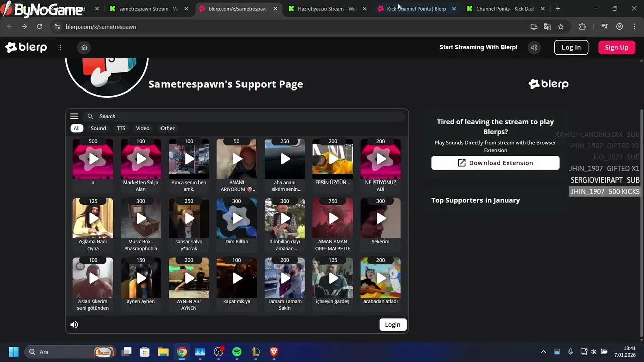The image size is (644, 362).
Task: Play the Marketten Salça Alan sound
Action: point(141,159)
